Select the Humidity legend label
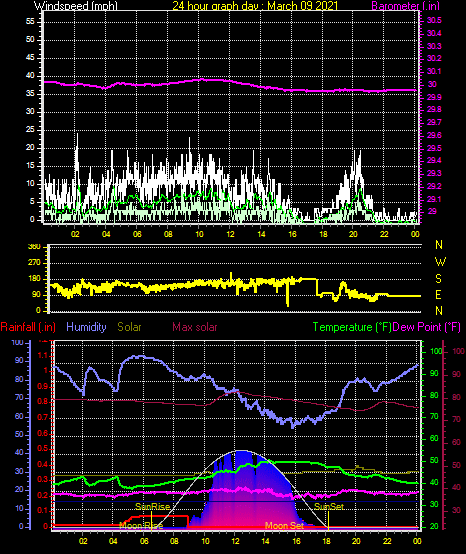The height and width of the screenshot is (554, 466). click(x=86, y=327)
